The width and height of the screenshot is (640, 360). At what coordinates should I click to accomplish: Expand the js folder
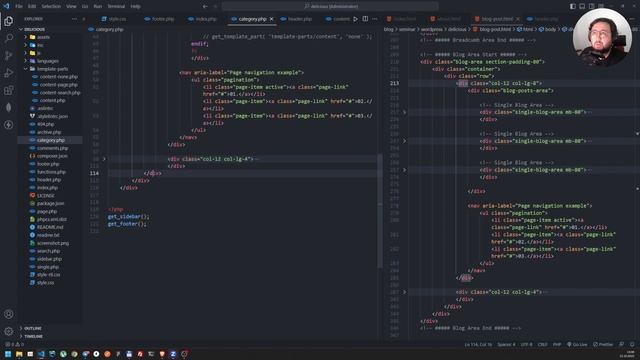click(x=39, y=53)
